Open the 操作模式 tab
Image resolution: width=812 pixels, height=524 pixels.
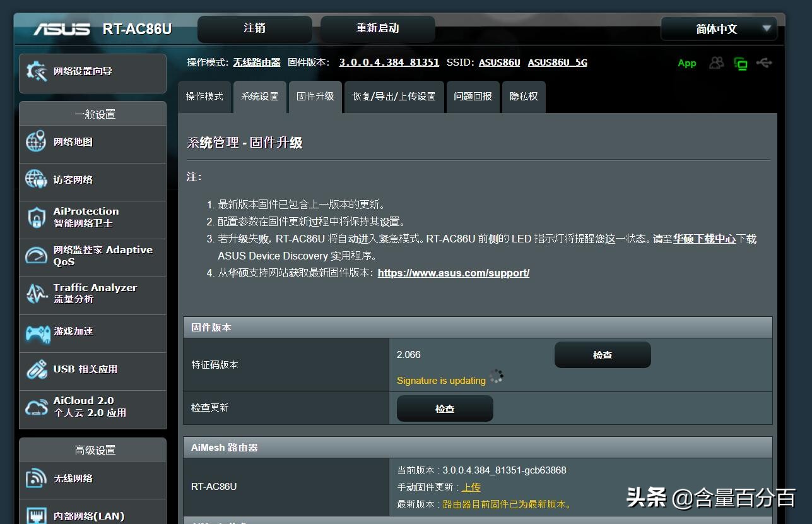coord(204,97)
